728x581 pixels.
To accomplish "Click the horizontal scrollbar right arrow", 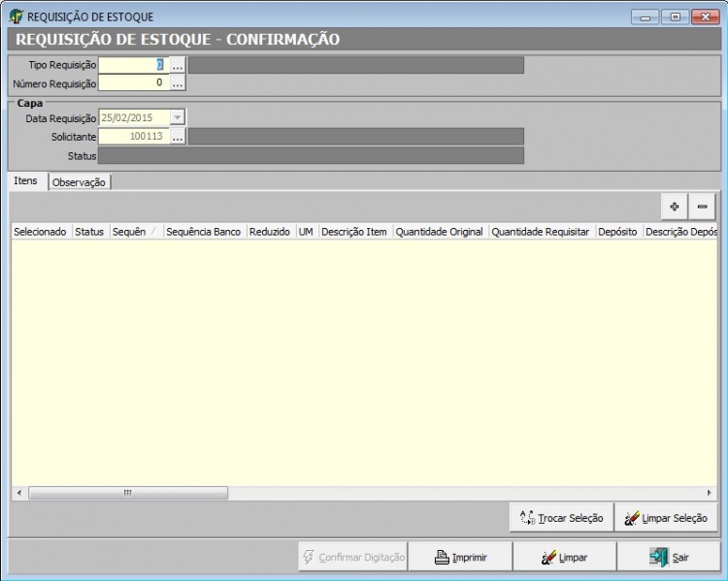I will (x=710, y=493).
